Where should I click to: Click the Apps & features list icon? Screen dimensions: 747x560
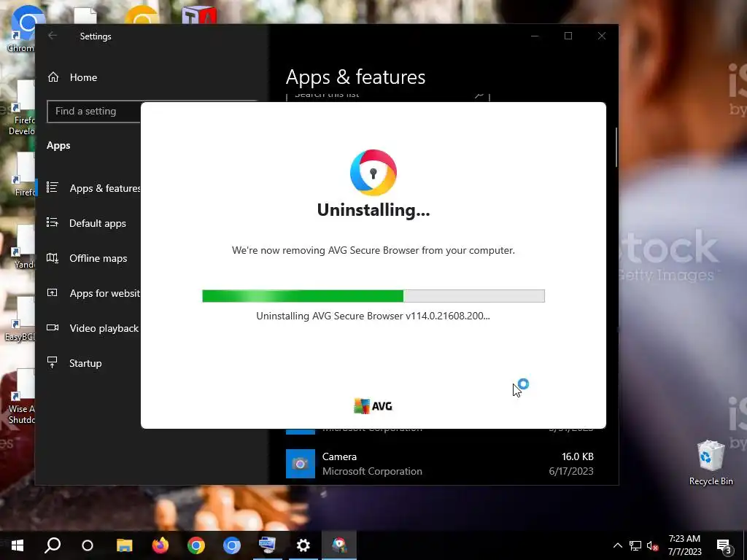pyautogui.click(x=53, y=187)
